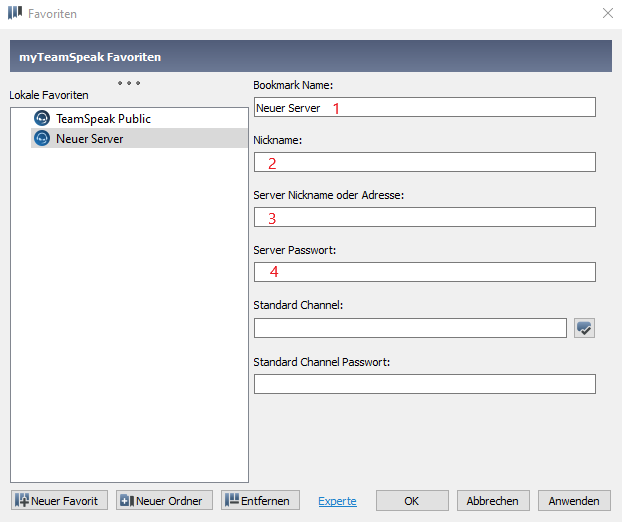Click the Anwenden button
Viewport: 622px width, 522px height.
[574, 501]
